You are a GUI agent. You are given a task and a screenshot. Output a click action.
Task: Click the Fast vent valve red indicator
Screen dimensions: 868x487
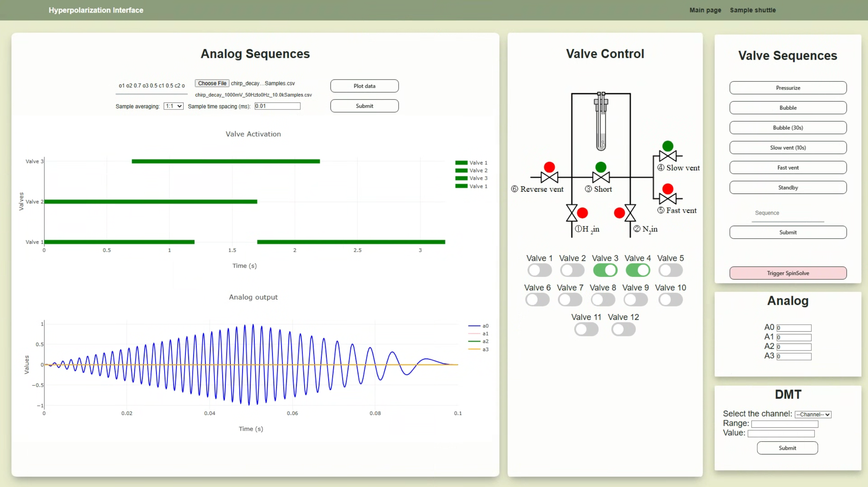click(668, 189)
